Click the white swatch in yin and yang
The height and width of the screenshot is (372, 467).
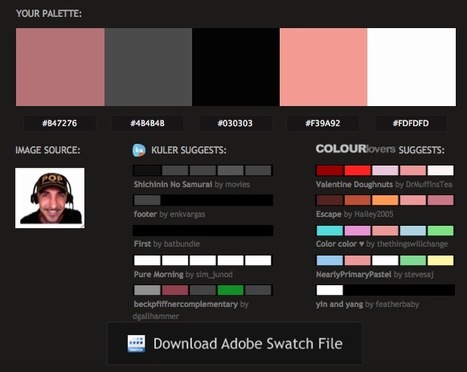[x=329, y=290]
